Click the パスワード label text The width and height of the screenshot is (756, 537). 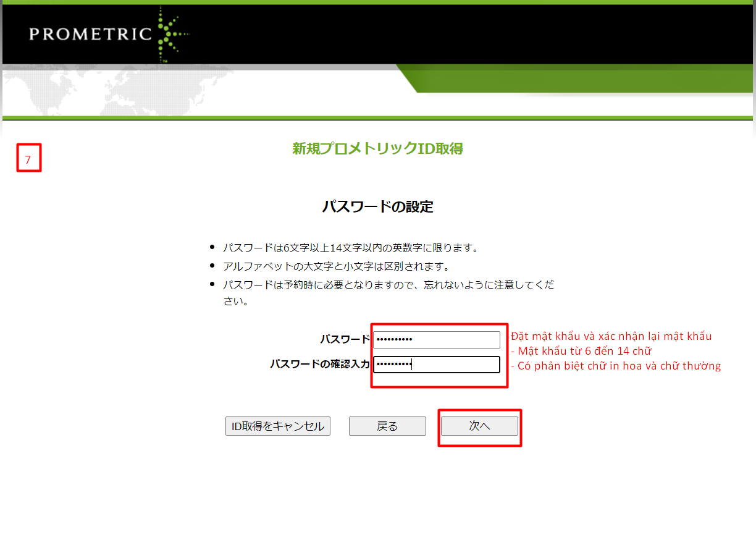coord(344,339)
